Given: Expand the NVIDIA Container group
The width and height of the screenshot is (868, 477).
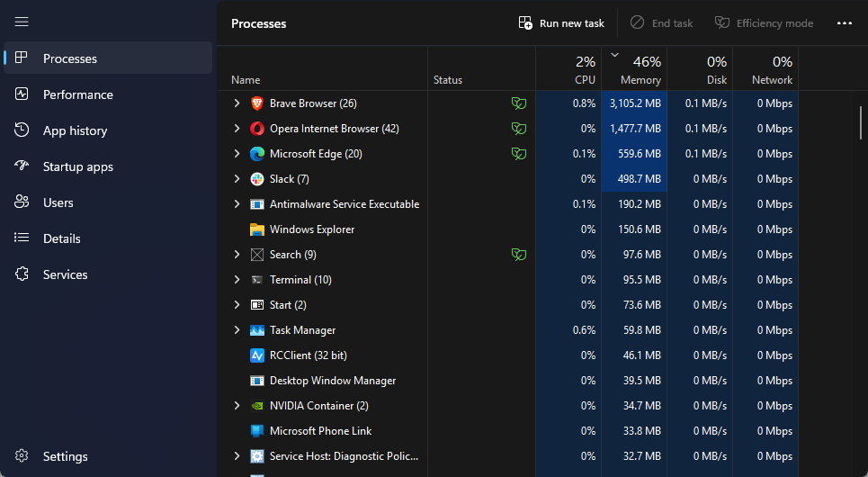Looking at the screenshot, I should tap(237, 406).
